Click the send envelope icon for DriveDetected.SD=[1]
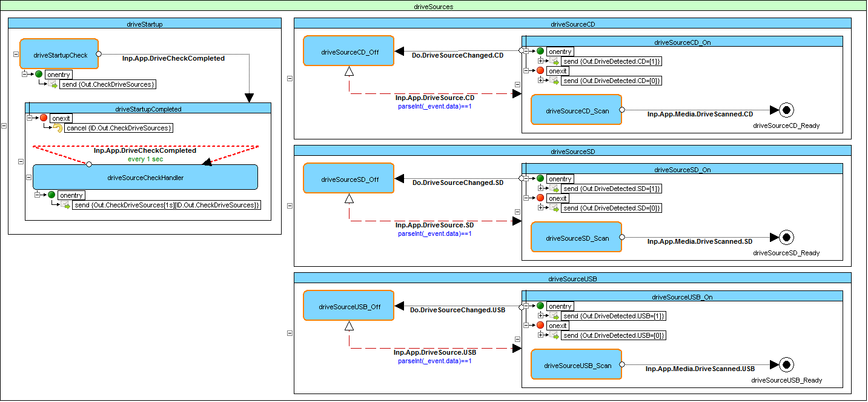868x402 pixels. (x=554, y=189)
